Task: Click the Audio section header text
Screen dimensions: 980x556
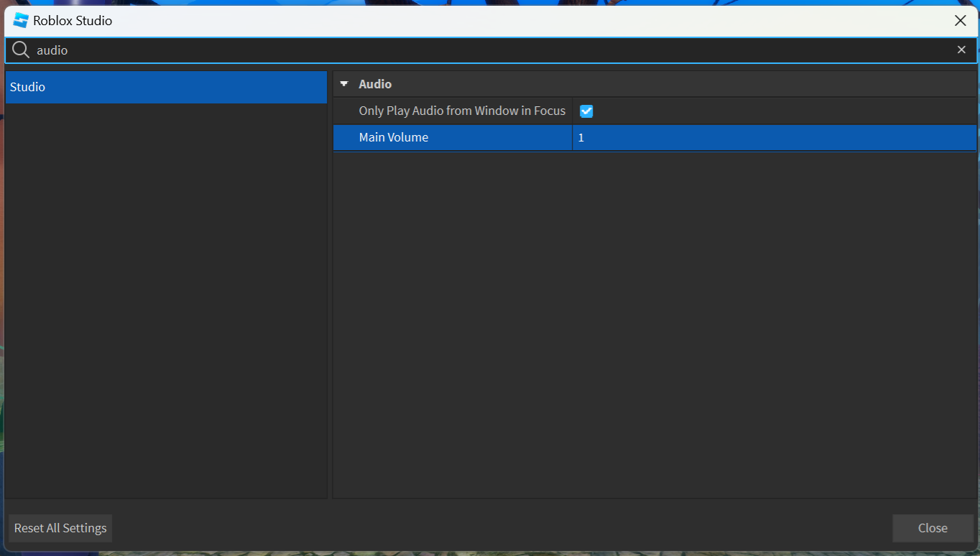Action: point(375,84)
